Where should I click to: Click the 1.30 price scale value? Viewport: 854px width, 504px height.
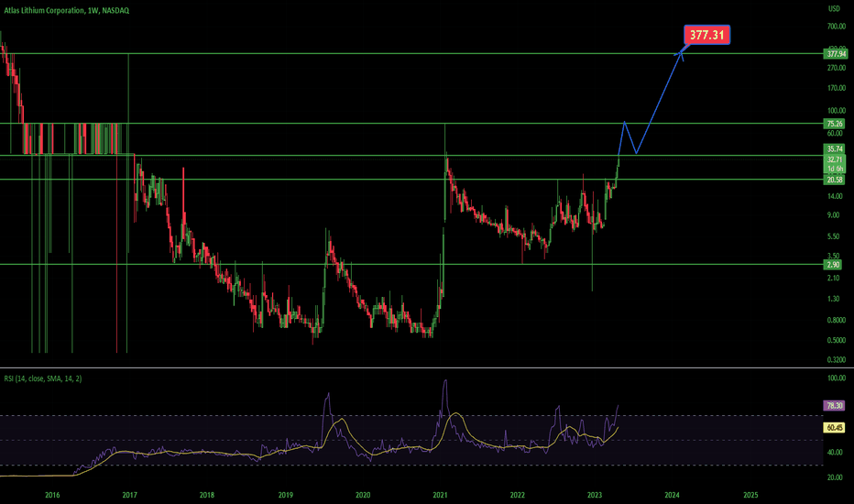pyautogui.click(x=833, y=299)
